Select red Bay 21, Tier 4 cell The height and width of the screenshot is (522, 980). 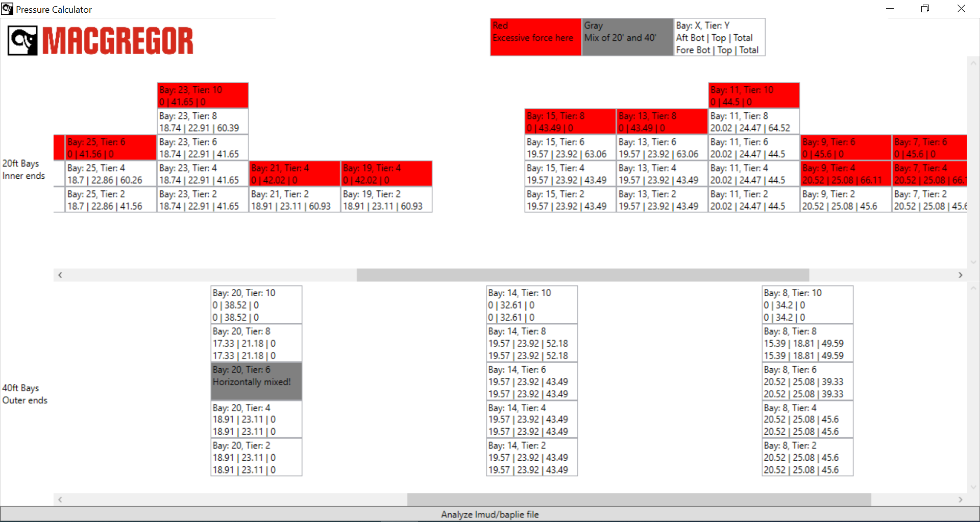click(295, 174)
